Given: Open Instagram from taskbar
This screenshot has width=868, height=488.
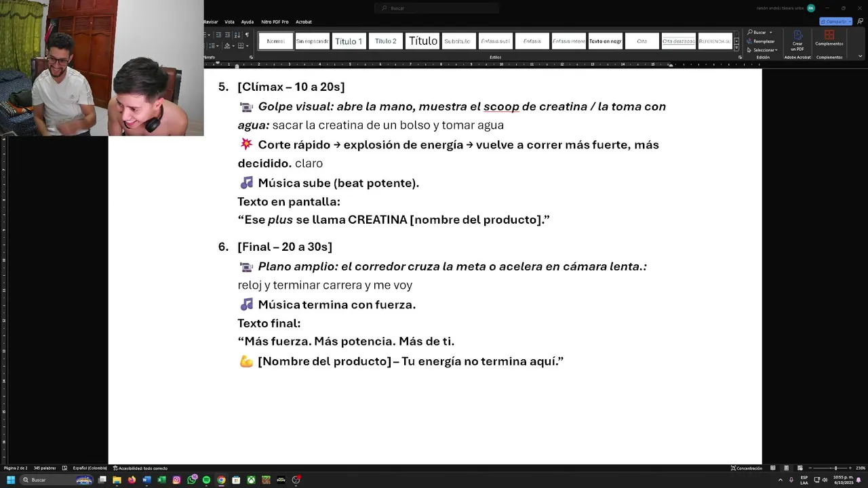Looking at the screenshot, I should (x=176, y=480).
